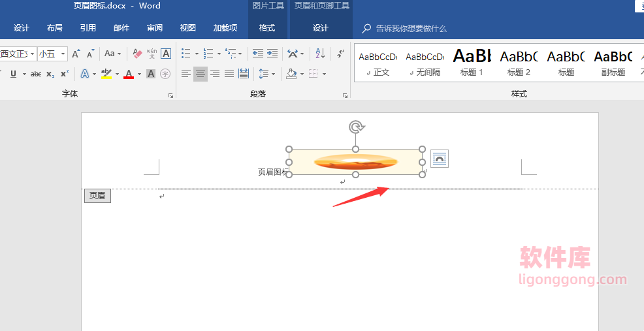Increase font size with the grow font icon

point(76,54)
